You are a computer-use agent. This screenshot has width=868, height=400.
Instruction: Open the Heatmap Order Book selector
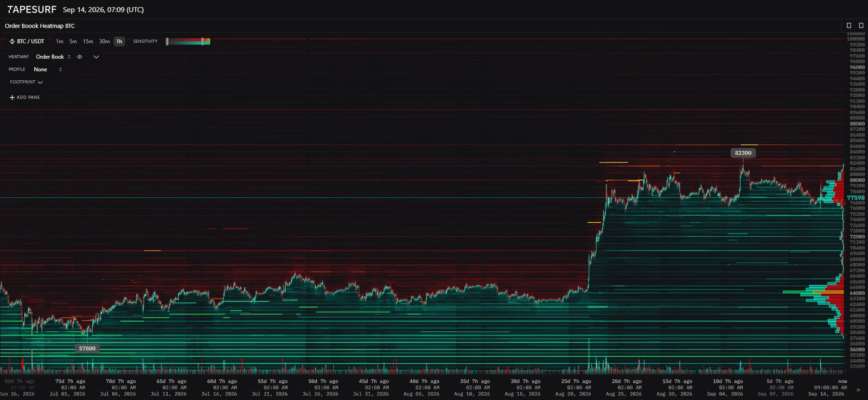[53, 57]
